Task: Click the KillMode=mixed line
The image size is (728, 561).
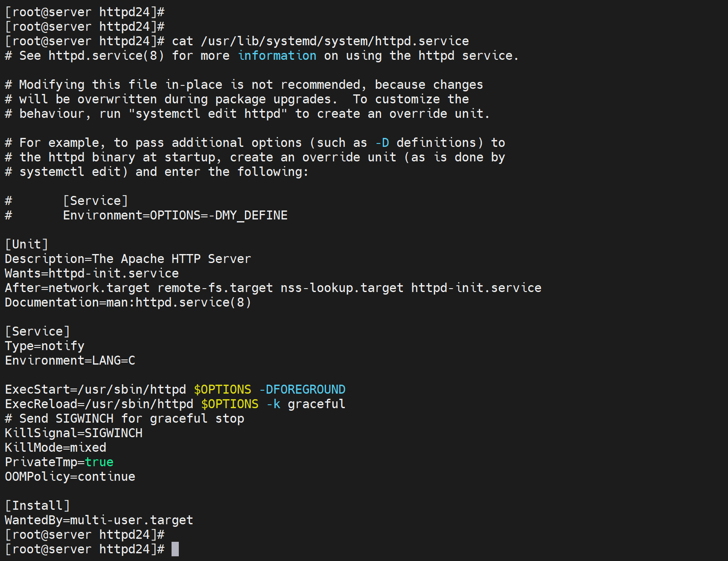Action: point(55,447)
